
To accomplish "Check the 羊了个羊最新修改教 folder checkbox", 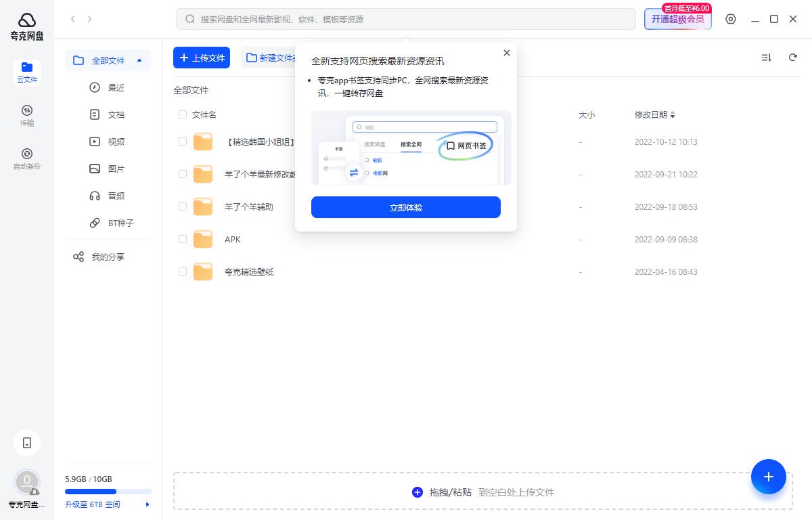I will click(183, 174).
